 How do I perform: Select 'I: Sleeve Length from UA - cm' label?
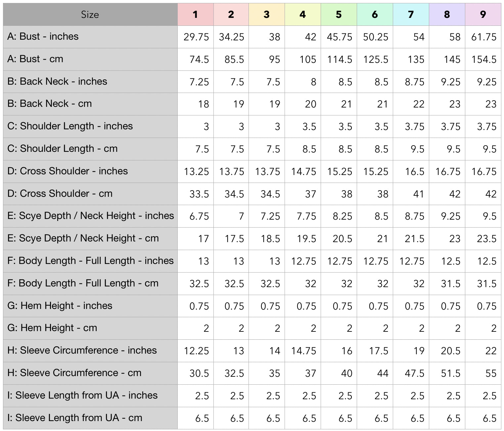[75, 418]
